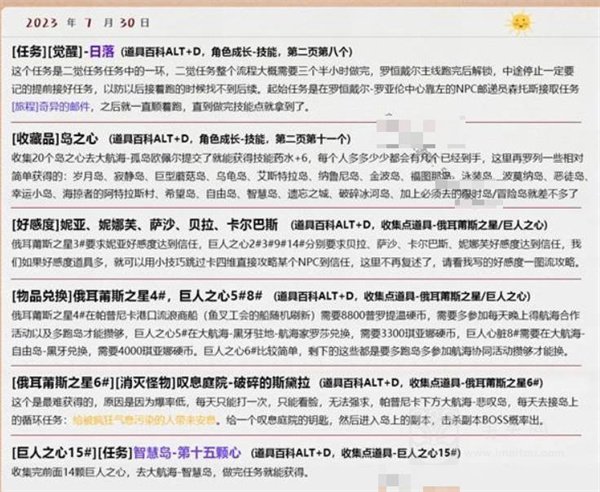Open the yellow 给被疯狂气息污染的人带来安息 link
Screen dimensions: 600x492
tap(145, 420)
